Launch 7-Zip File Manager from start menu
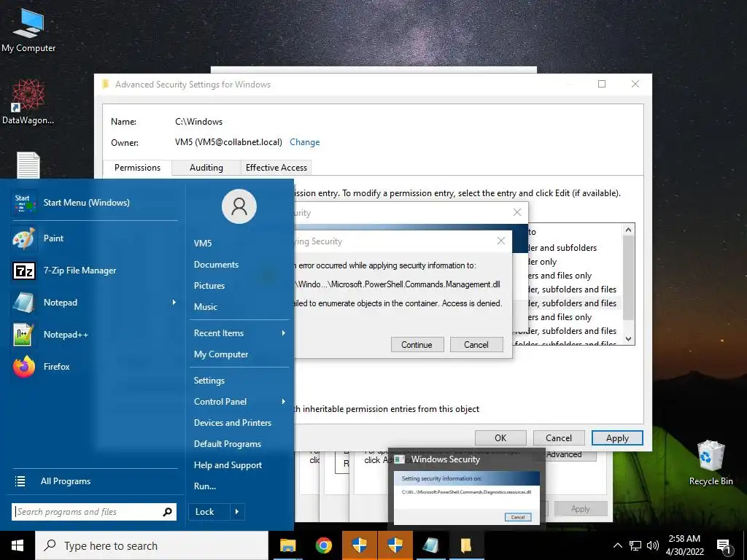The height and width of the screenshot is (560, 747). coord(94,271)
